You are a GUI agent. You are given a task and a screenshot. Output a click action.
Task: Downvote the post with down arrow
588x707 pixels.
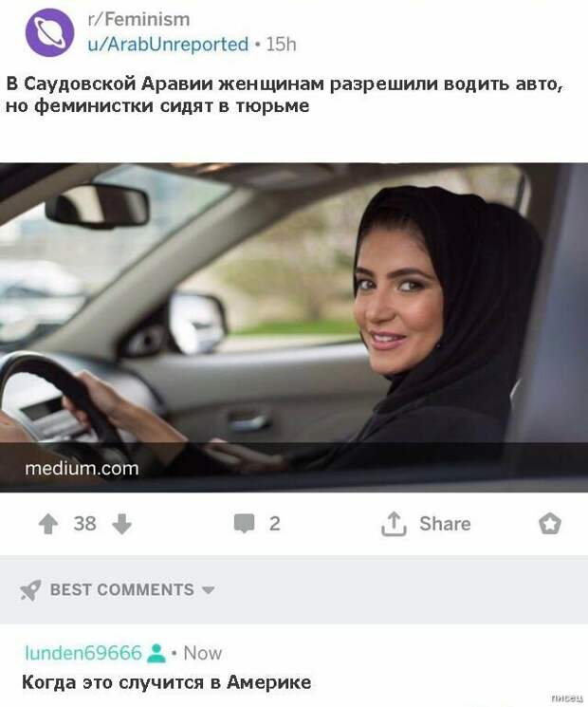(121, 524)
